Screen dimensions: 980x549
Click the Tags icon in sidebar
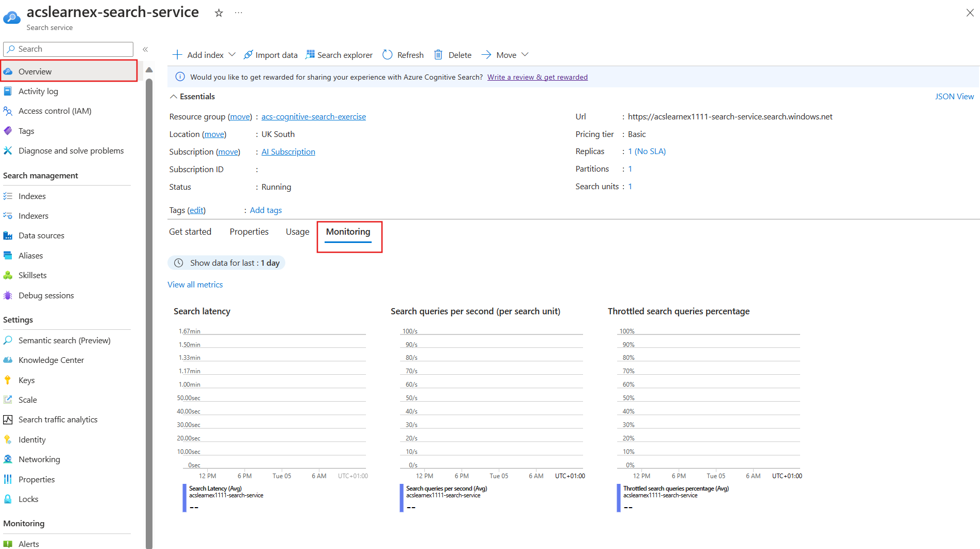(8, 131)
